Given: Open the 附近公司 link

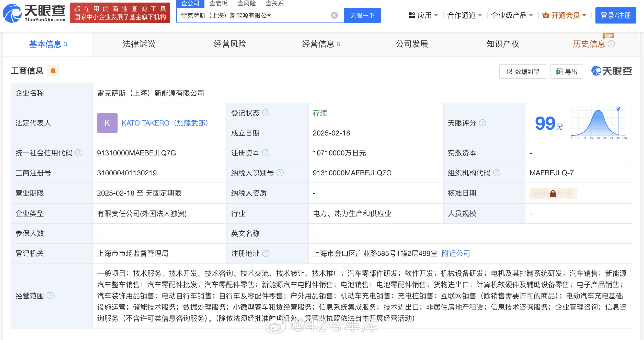Looking at the screenshot, I should [456, 253].
